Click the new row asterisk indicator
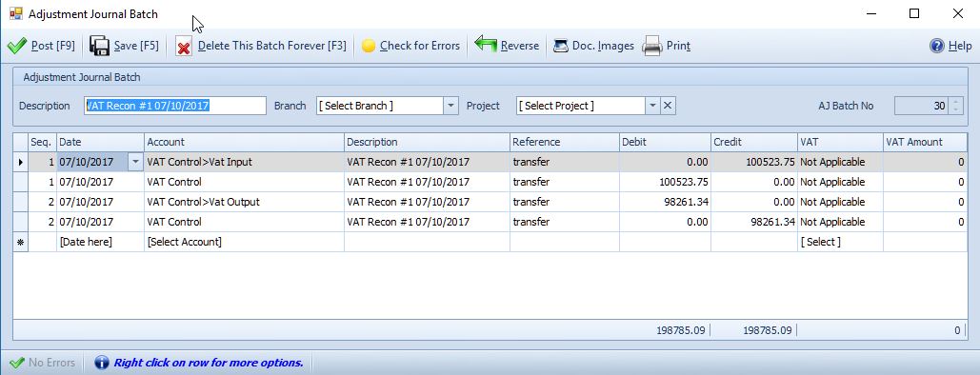This screenshot has width=980, height=375. tap(21, 242)
